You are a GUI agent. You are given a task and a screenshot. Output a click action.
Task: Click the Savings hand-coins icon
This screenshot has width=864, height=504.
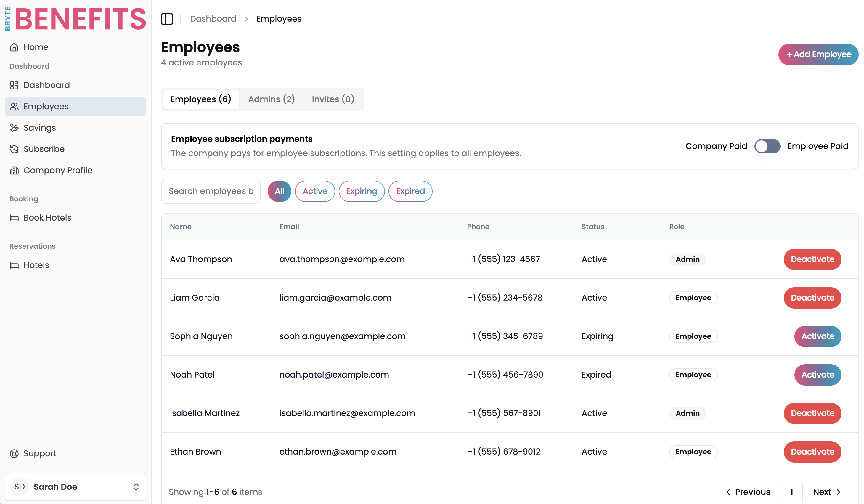click(x=14, y=128)
